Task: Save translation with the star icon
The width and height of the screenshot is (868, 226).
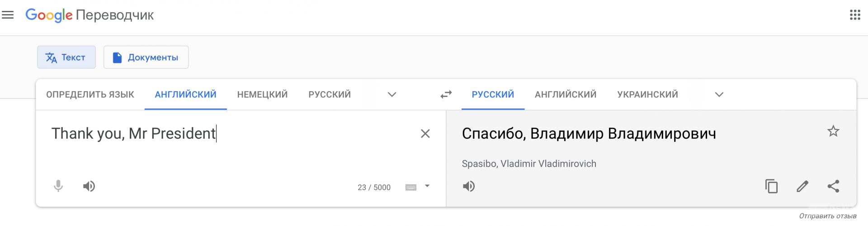Action: tap(833, 131)
